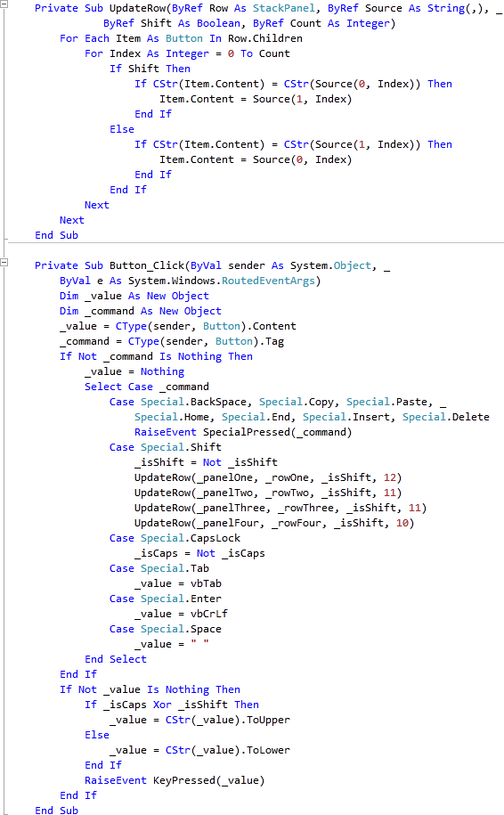Collapse the UpdateRow sub outline box

[x=4, y=4]
